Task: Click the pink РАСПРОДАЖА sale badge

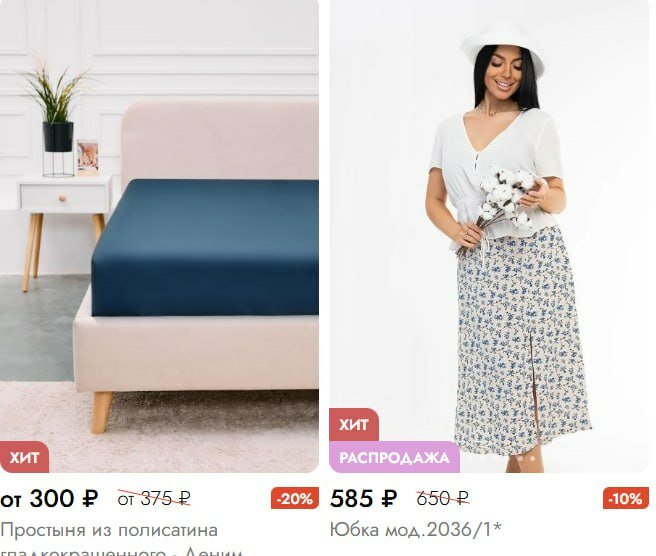Action: pos(394,457)
